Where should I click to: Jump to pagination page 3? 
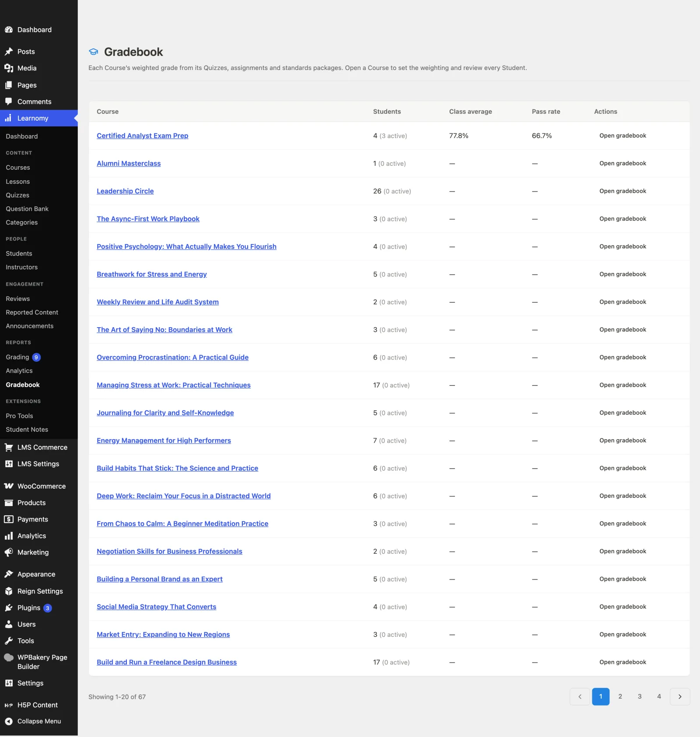point(640,697)
